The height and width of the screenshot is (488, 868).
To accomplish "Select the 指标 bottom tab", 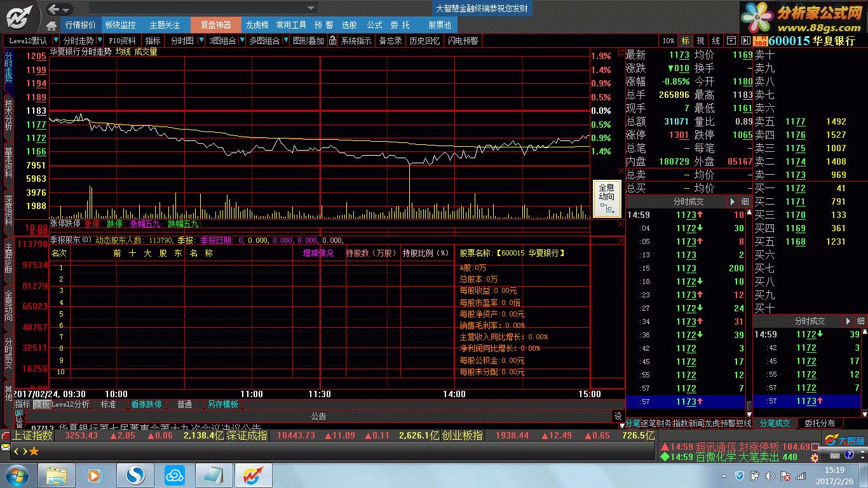I will point(22,404).
